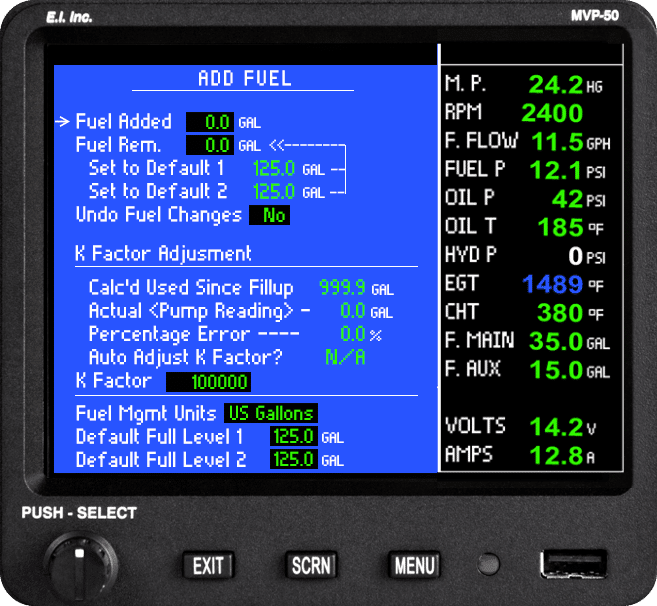Viewport: 657px width, 606px height.
Task: Click the MENU button
Action: coord(414,565)
